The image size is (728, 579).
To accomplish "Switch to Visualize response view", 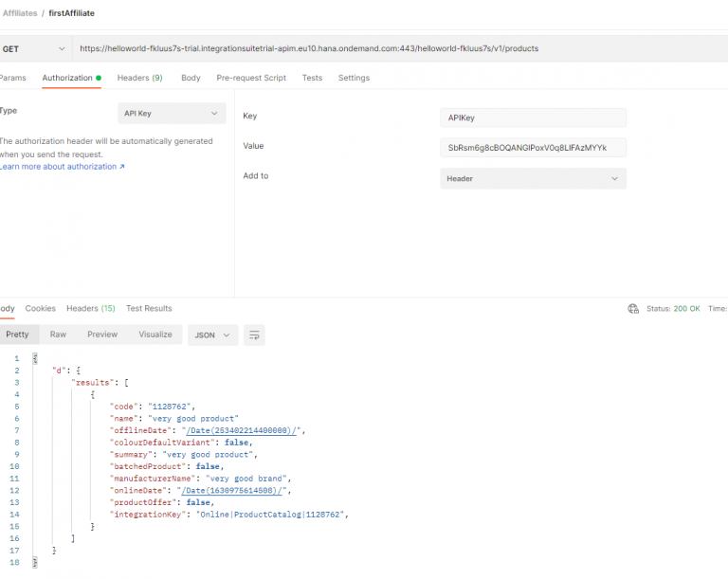I will pyautogui.click(x=155, y=335).
